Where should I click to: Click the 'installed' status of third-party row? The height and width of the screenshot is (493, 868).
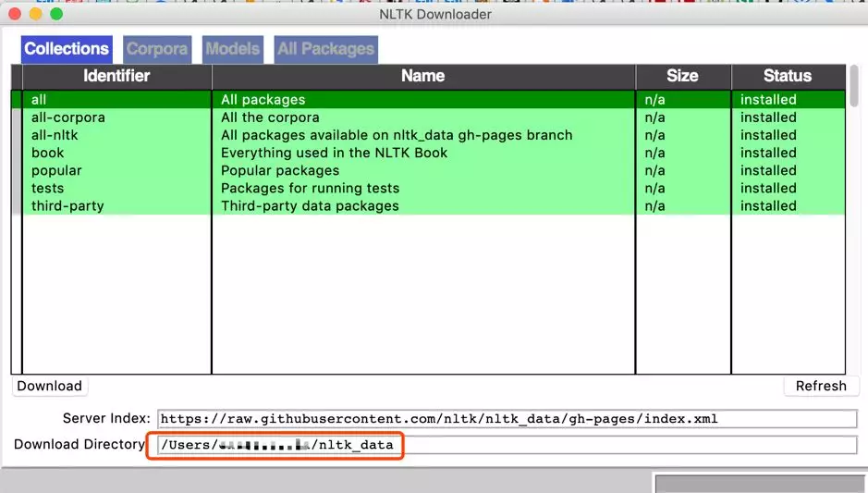pos(768,206)
